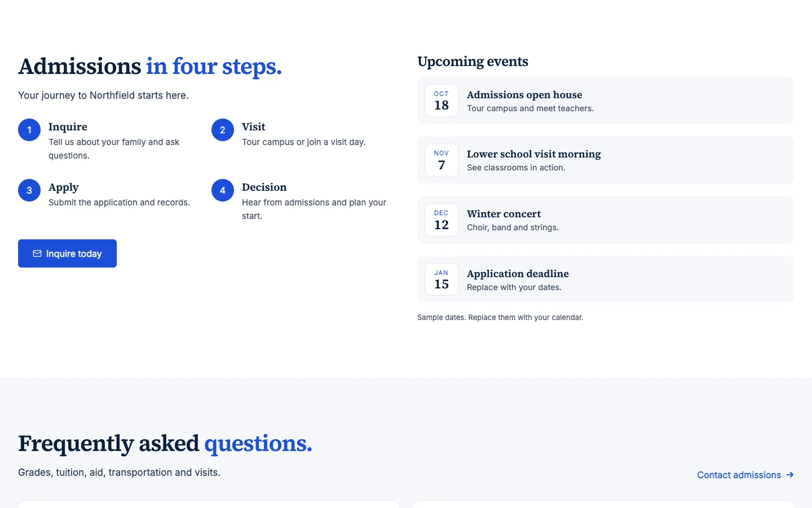This screenshot has width=812, height=508.
Task: Click the NOV 7 date badge
Action: tap(442, 160)
